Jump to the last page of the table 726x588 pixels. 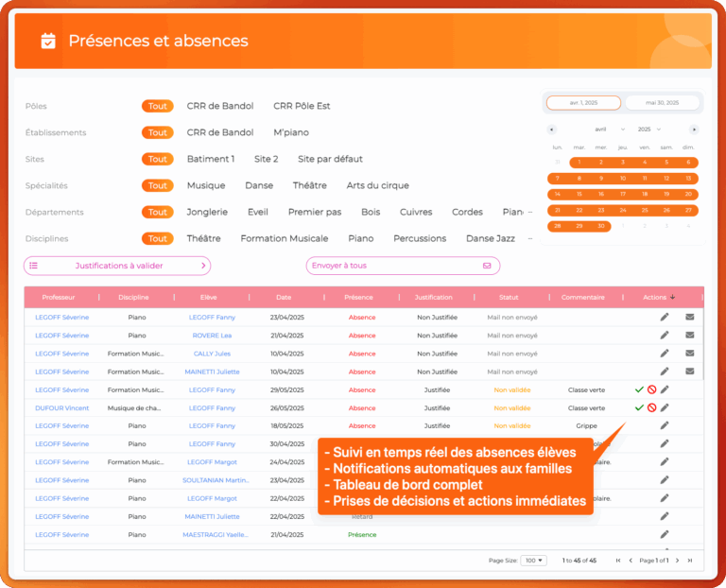point(690,561)
